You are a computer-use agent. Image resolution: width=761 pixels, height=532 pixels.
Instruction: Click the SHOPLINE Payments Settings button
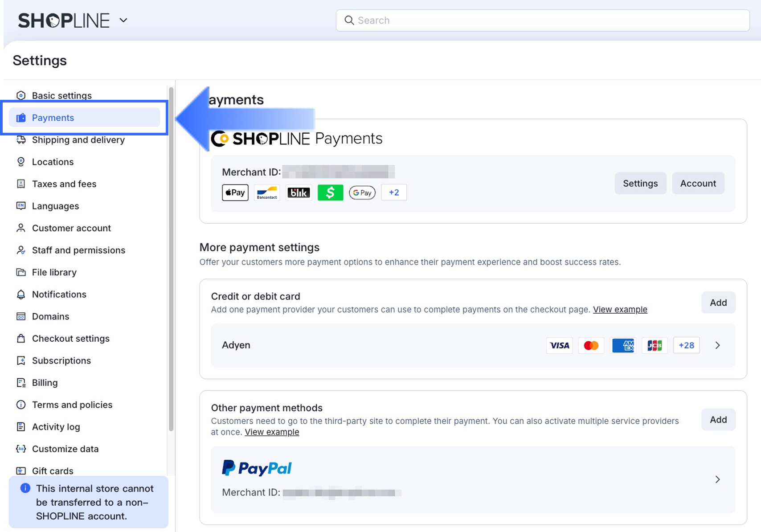(640, 183)
